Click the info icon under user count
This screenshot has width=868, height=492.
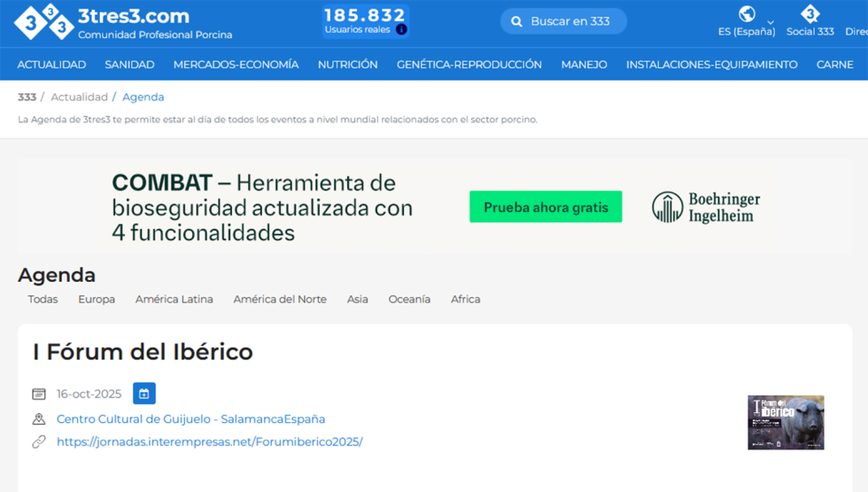(x=401, y=29)
